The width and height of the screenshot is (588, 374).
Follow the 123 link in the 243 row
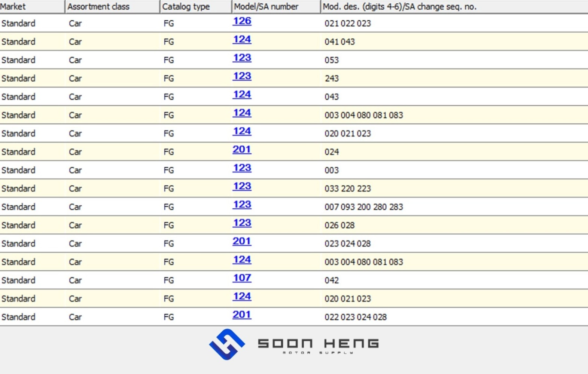[242, 76]
